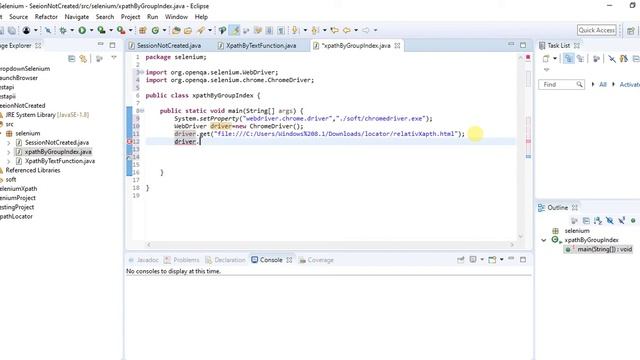This screenshot has width=640, height=360.
Task: Expand SessionNotCreated.java in Package Explorer
Action: coord(9,143)
